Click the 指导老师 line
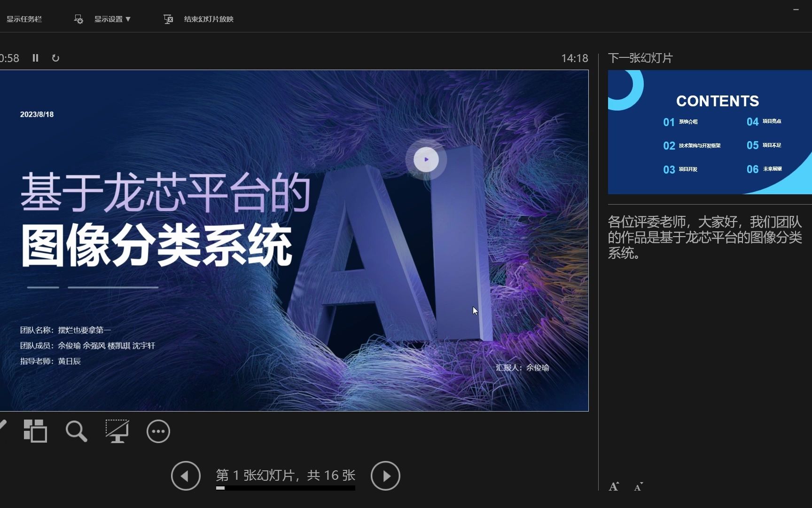Screen dimensions: 812x508 pos(50,361)
